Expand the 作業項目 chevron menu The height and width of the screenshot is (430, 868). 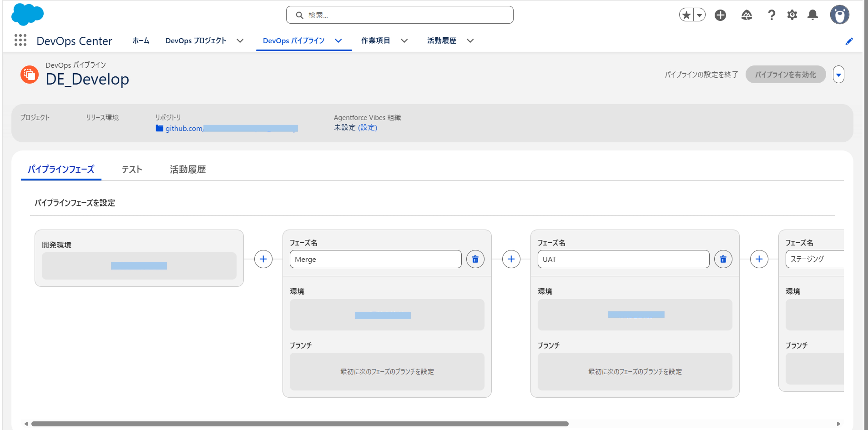click(404, 41)
